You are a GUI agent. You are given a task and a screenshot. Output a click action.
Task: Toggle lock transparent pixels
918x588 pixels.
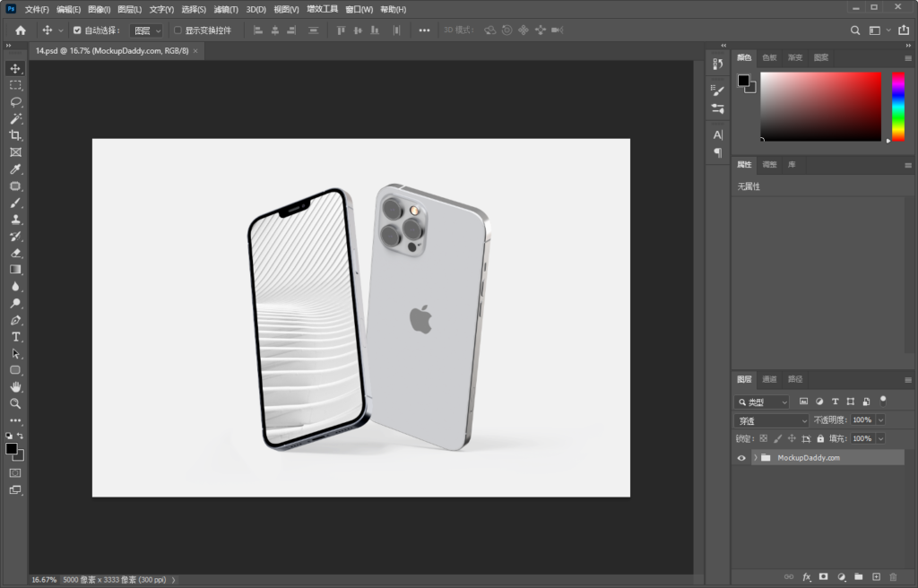(x=764, y=438)
